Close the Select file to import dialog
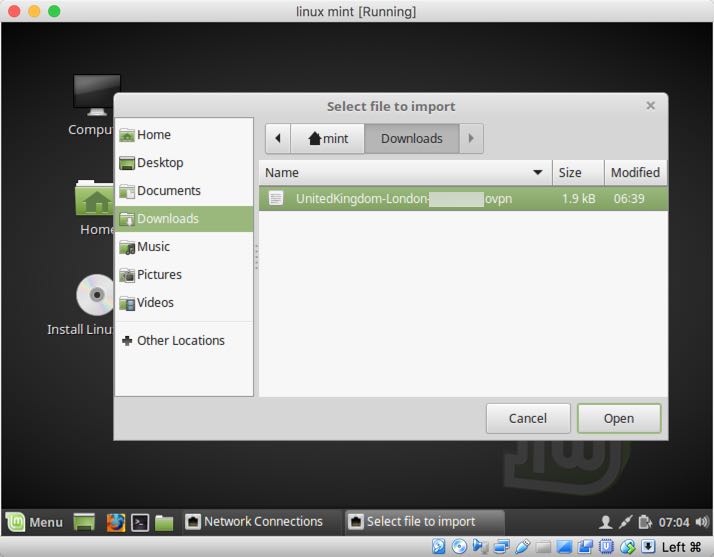The height and width of the screenshot is (557, 714). click(651, 106)
